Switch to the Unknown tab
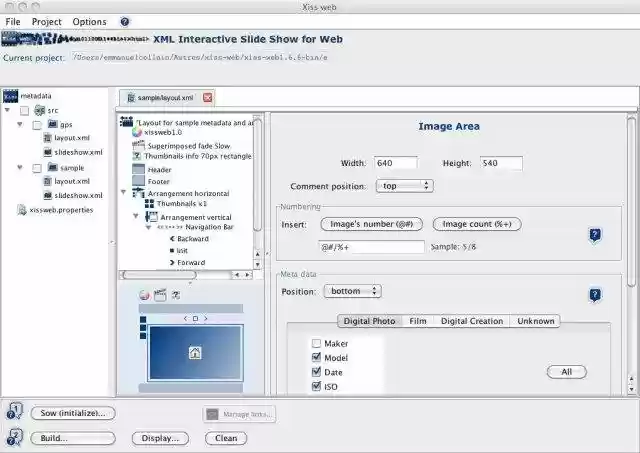The width and height of the screenshot is (640, 453). point(536,321)
